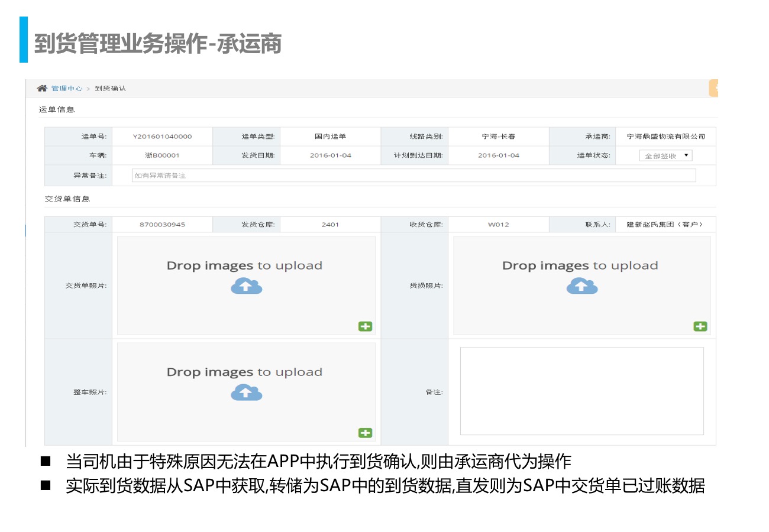This screenshot has height=532, width=769.
Task: Click the 交货单照片 drop images text
Action: (244, 265)
